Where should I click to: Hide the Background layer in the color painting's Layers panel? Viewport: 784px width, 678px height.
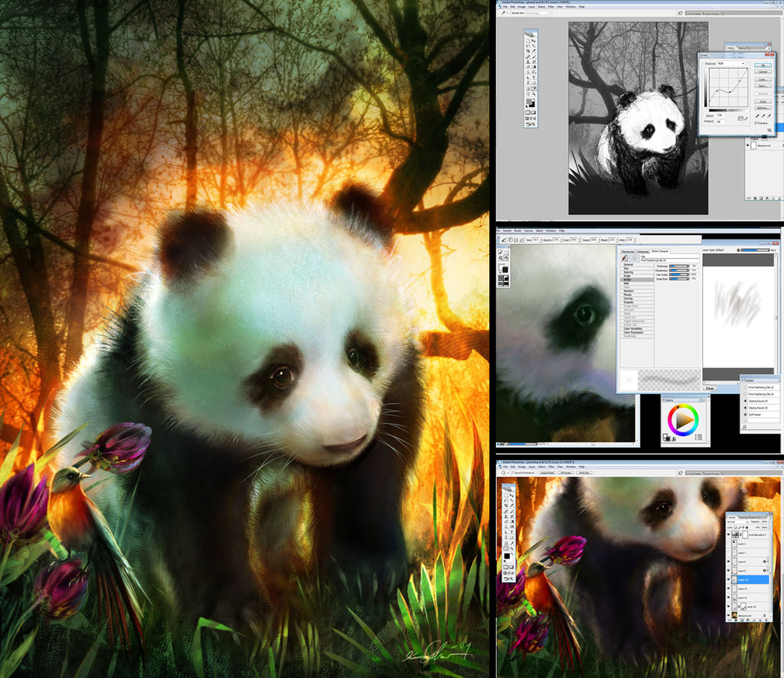(x=729, y=615)
